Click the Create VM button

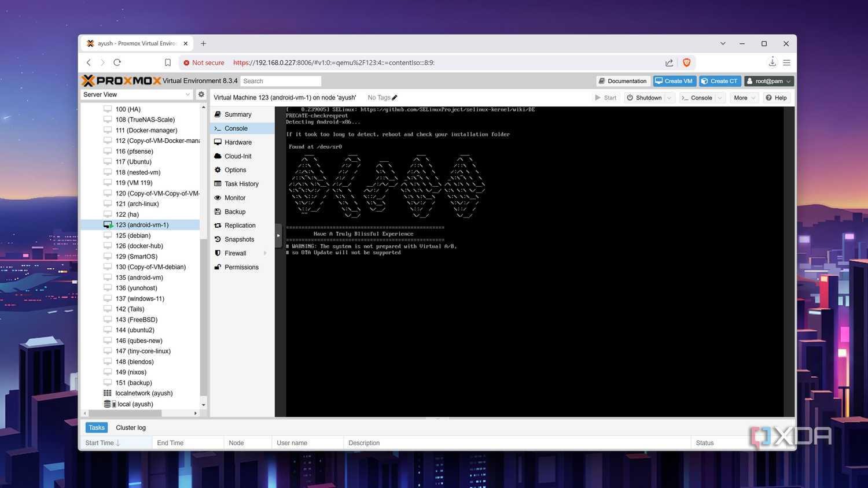[x=674, y=81]
